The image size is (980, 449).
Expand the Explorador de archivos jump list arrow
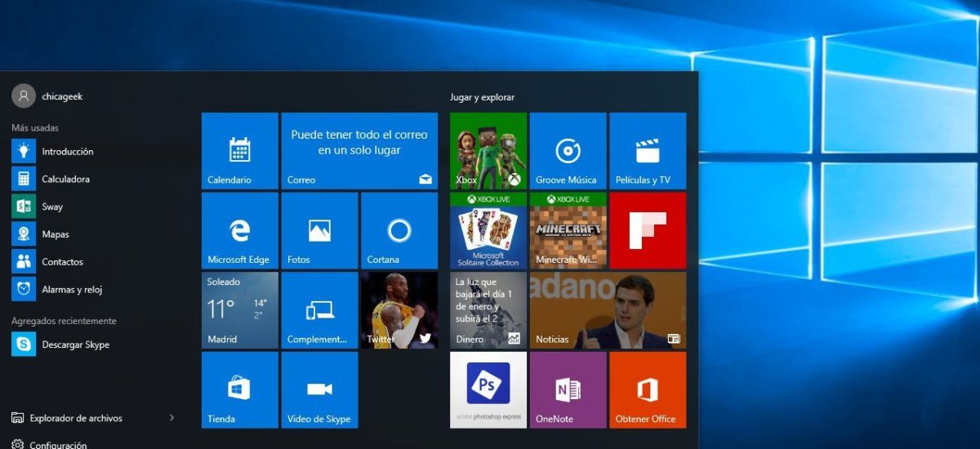pyautogui.click(x=171, y=418)
